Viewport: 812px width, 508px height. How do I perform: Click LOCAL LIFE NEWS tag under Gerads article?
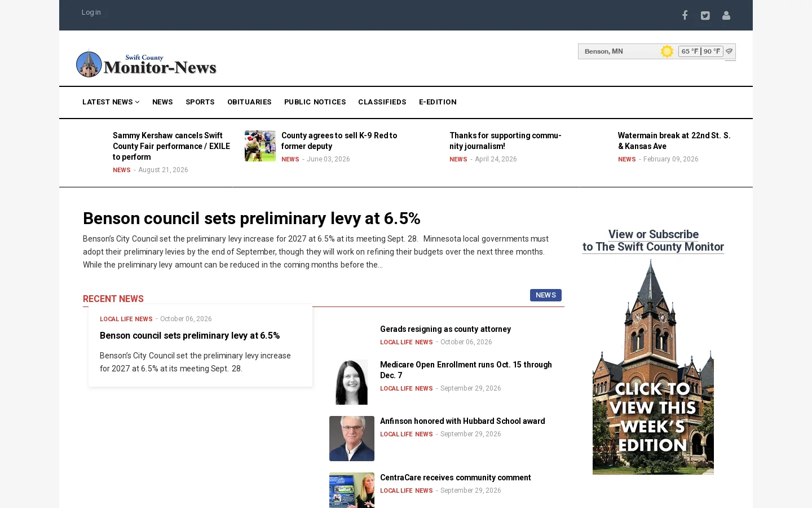click(406, 342)
